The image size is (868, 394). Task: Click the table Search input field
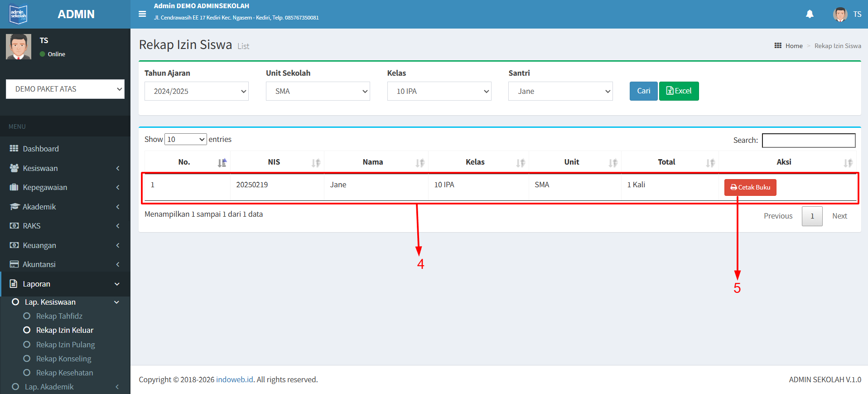coord(808,141)
